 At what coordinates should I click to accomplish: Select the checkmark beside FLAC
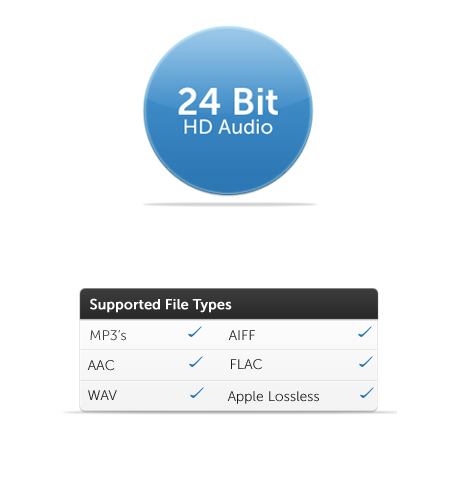pos(366,362)
